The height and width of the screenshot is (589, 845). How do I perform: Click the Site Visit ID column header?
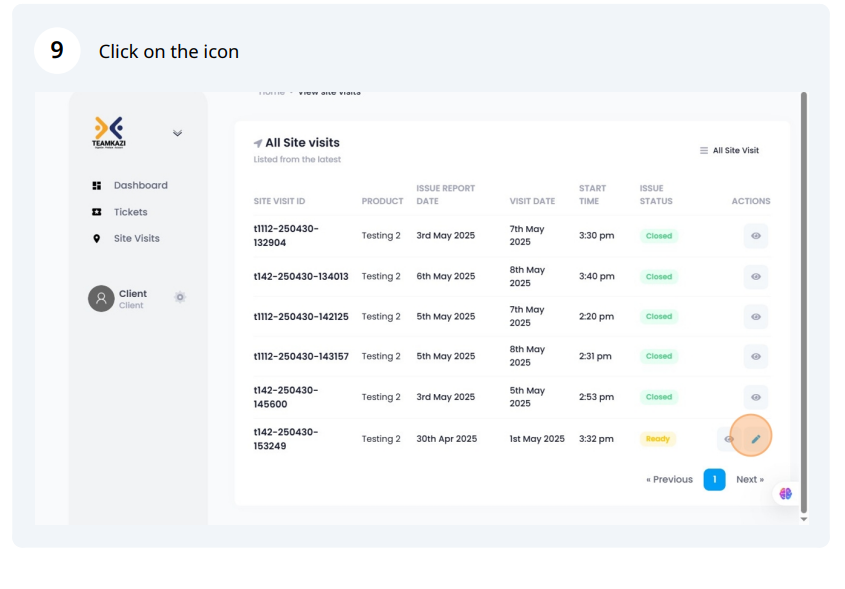pyautogui.click(x=279, y=201)
